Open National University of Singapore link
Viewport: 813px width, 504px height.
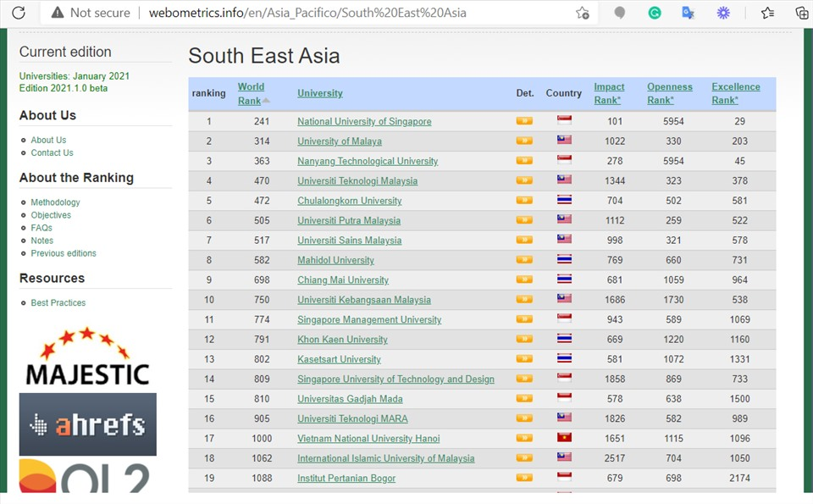364,121
